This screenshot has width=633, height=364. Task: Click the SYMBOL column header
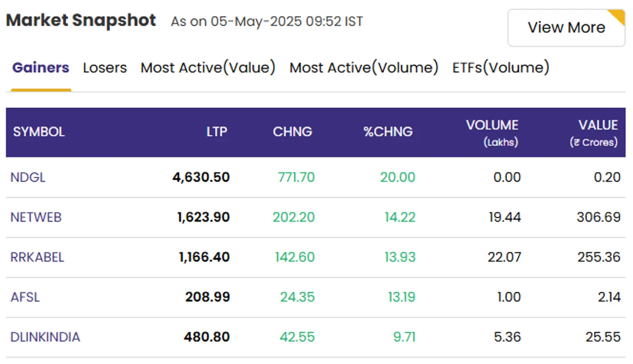pos(39,132)
